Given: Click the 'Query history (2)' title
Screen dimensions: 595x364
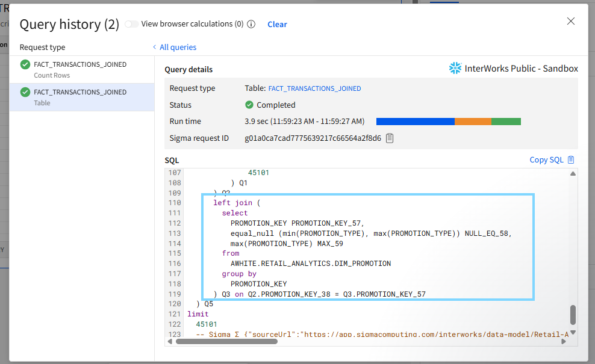Looking at the screenshot, I should point(69,24).
